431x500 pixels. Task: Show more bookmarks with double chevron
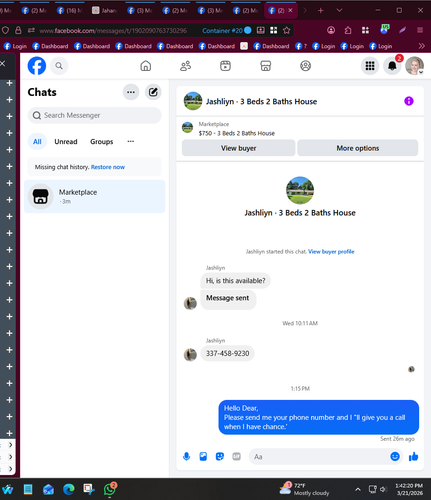pos(422,46)
